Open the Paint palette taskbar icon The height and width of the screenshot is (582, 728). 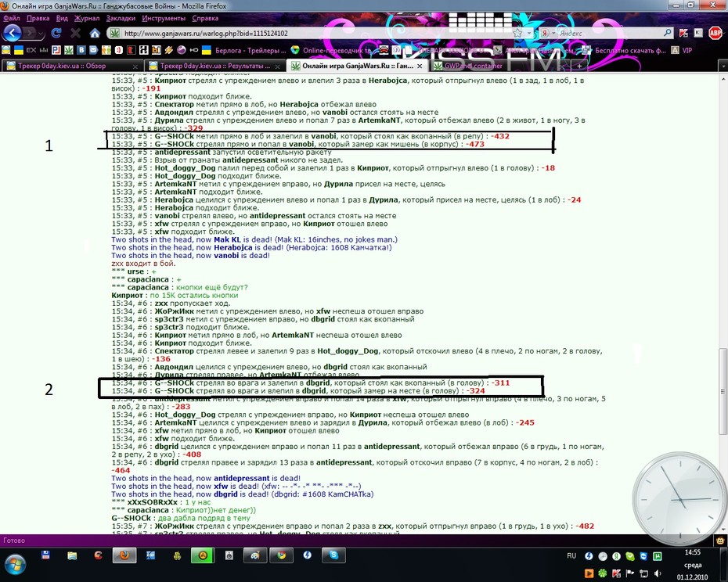[x=255, y=555]
